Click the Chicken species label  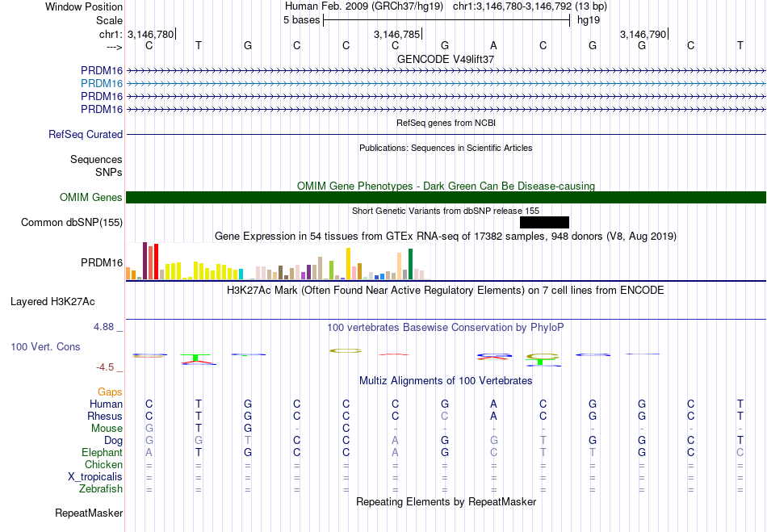(103, 464)
